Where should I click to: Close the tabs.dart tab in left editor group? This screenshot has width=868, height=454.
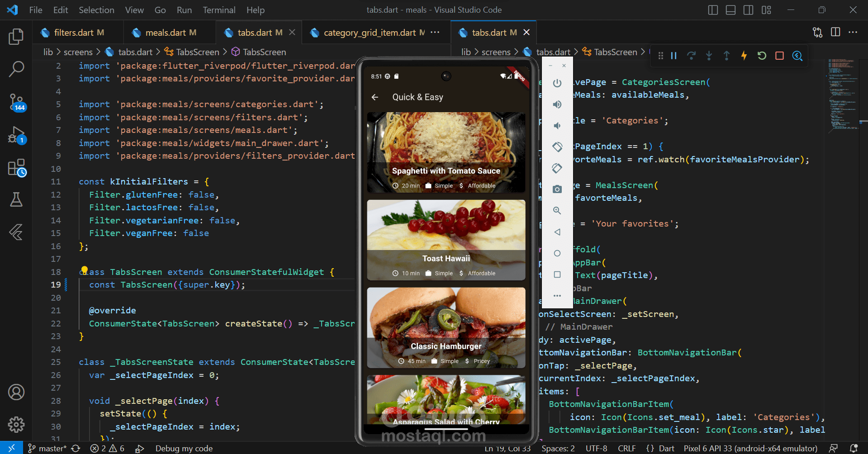pyautogui.click(x=292, y=33)
